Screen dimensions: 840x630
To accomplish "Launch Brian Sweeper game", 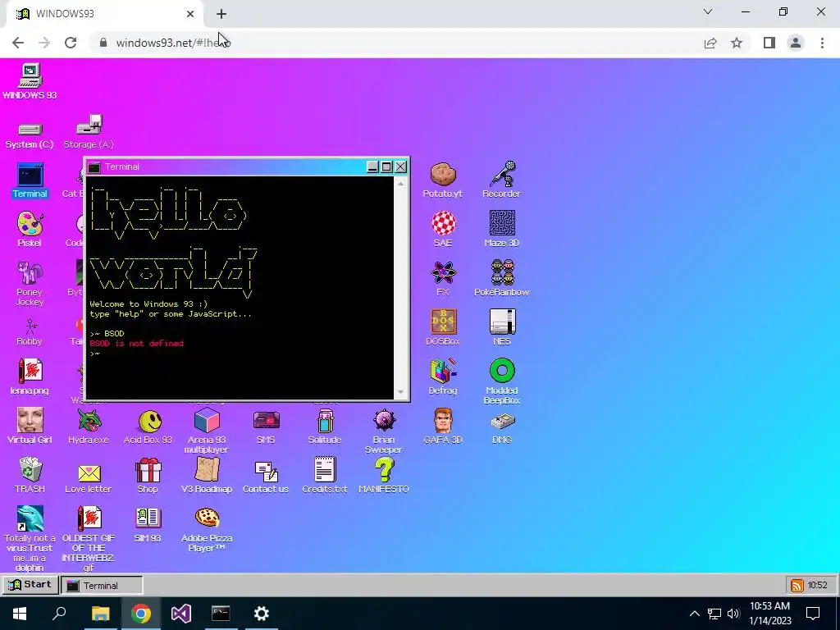I will [384, 420].
